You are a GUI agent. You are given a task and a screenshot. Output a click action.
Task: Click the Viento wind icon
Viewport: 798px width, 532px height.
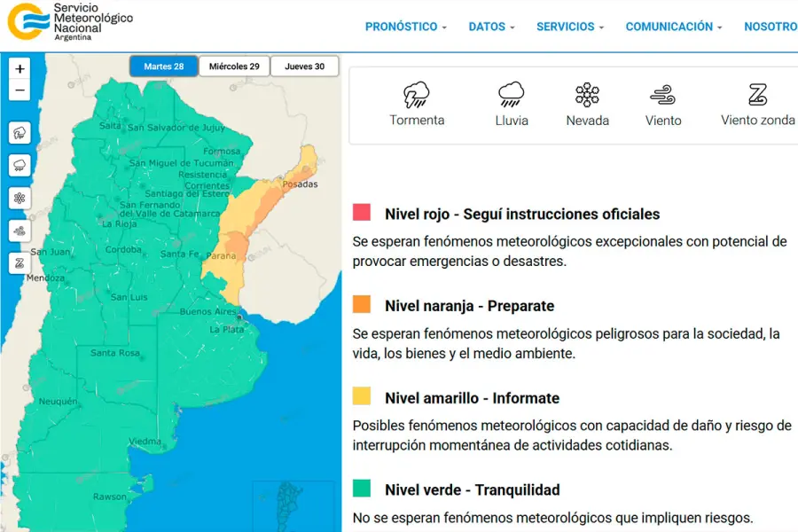click(662, 95)
